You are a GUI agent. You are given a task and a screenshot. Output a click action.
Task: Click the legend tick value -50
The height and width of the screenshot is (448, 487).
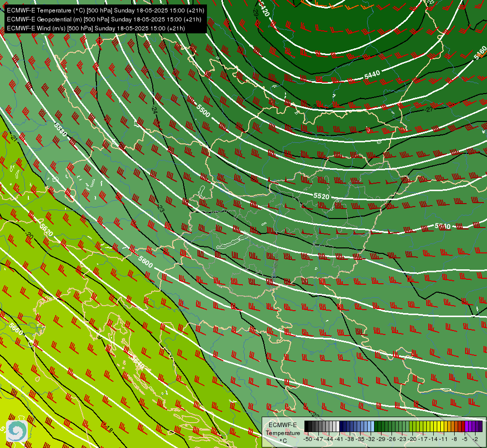click(308, 440)
